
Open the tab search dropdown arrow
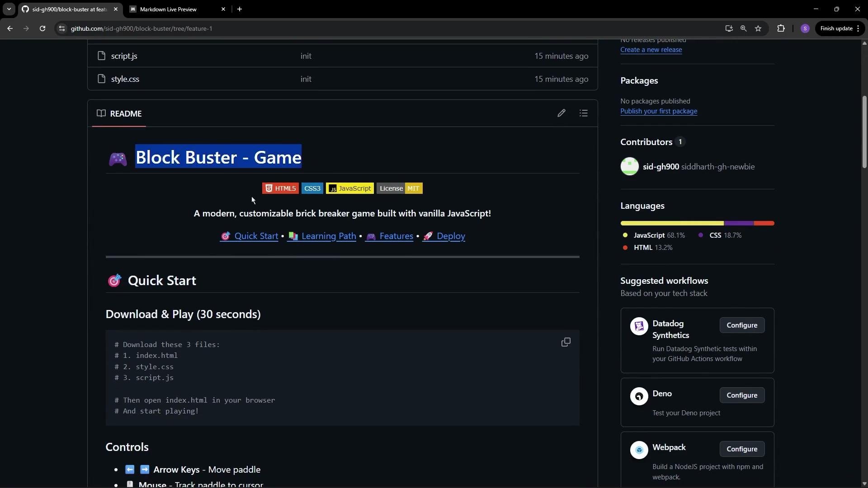click(x=9, y=9)
